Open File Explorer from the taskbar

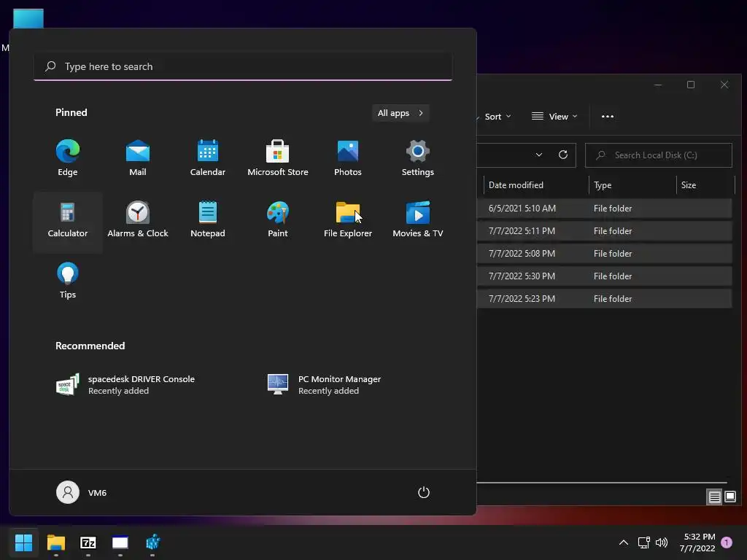(55, 542)
